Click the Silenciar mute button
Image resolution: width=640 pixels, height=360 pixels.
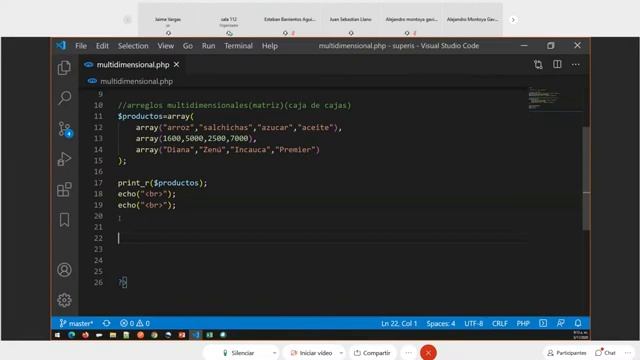[238, 353]
